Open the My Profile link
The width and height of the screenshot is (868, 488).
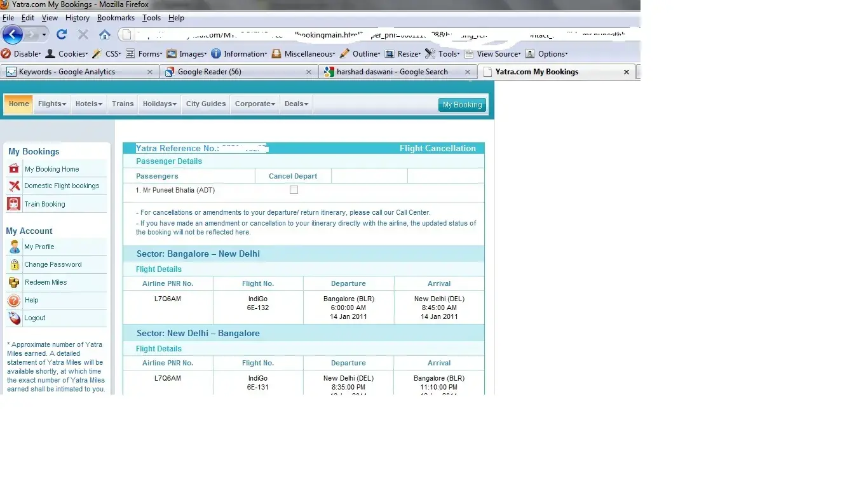(x=39, y=247)
